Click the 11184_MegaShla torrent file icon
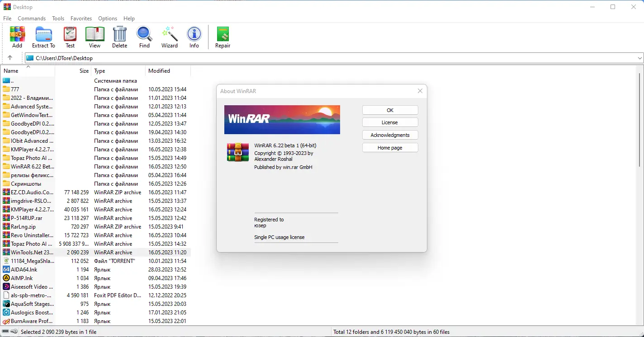644x337 pixels. click(6, 261)
